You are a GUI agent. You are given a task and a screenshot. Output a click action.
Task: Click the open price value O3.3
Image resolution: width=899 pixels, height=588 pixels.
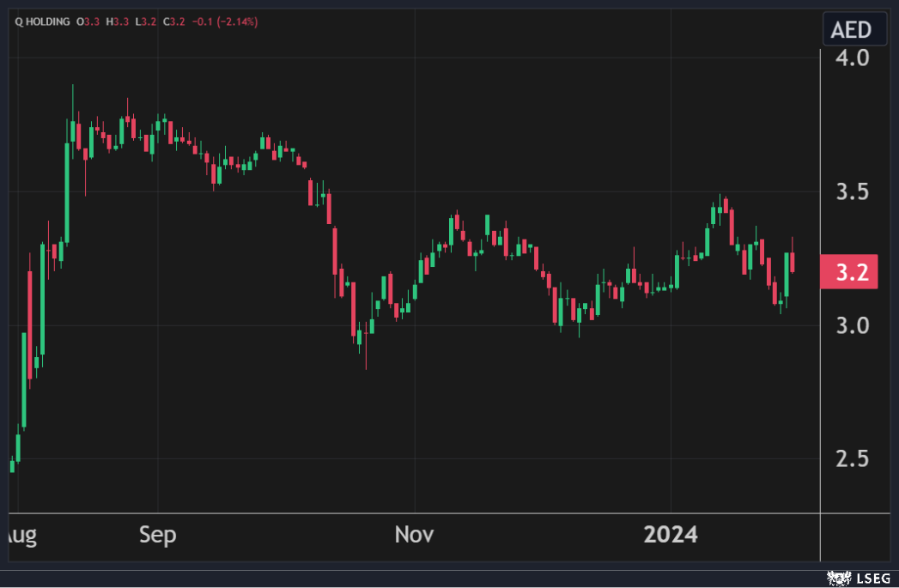[89, 21]
